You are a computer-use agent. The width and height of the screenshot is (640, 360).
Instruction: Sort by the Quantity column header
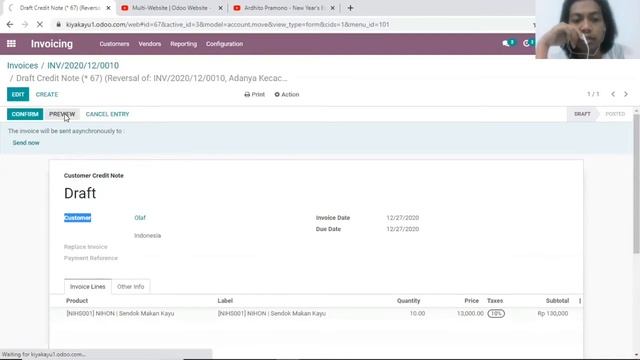pyautogui.click(x=408, y=301)
